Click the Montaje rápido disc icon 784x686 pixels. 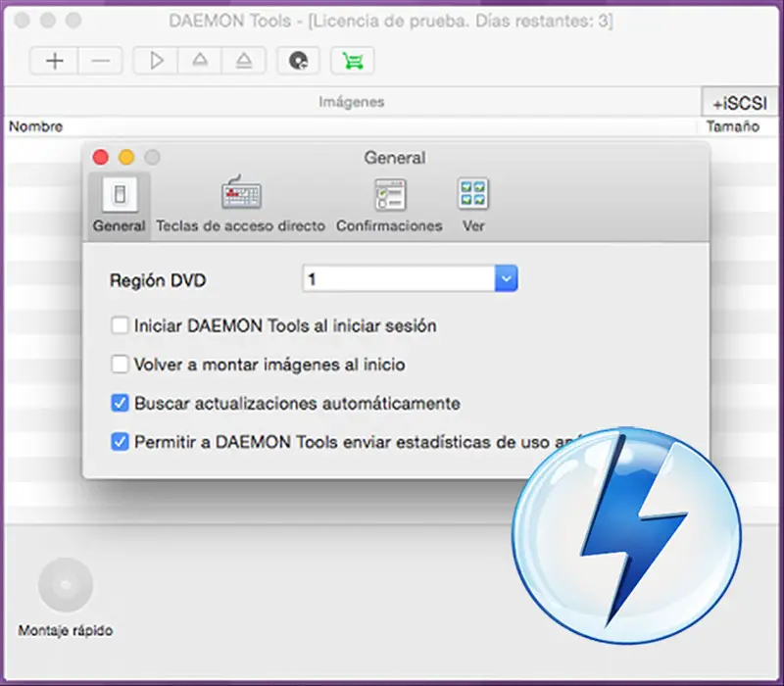click(66, 585)
